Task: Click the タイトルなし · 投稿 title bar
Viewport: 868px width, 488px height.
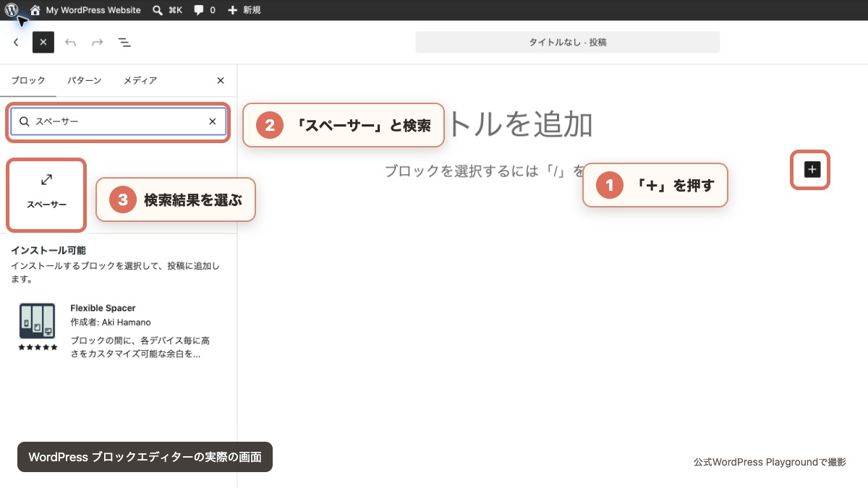Action: [x=568, y=43]
